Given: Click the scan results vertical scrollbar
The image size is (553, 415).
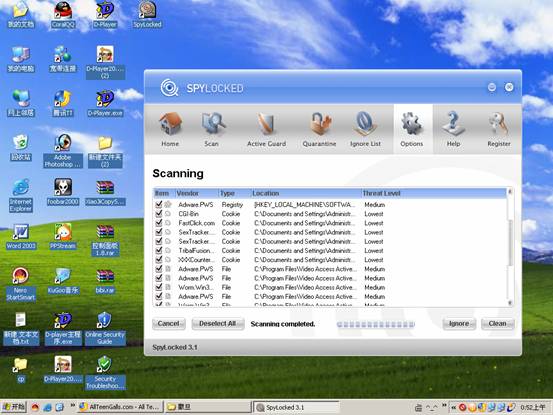Looking at the screenshot, I should pos(510,247).
